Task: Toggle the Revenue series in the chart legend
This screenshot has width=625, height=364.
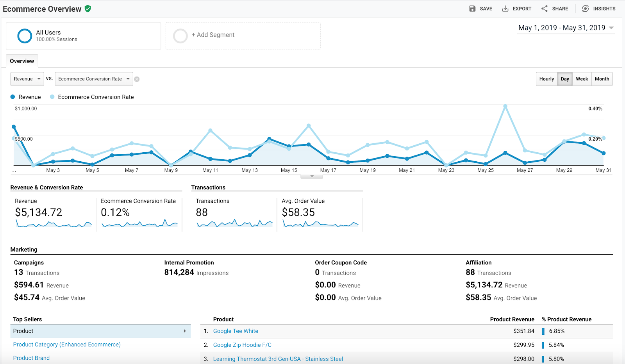Action: tap(25, 97)
